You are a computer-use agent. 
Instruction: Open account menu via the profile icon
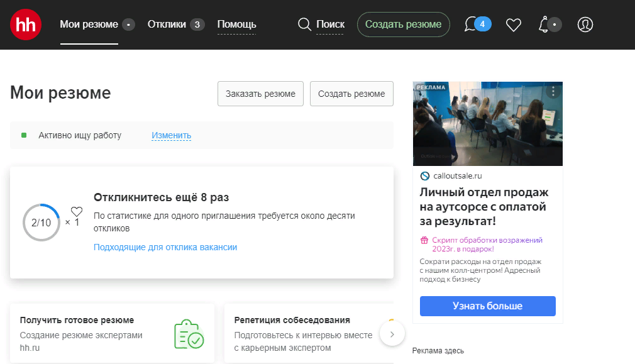(x=585, y=25)
